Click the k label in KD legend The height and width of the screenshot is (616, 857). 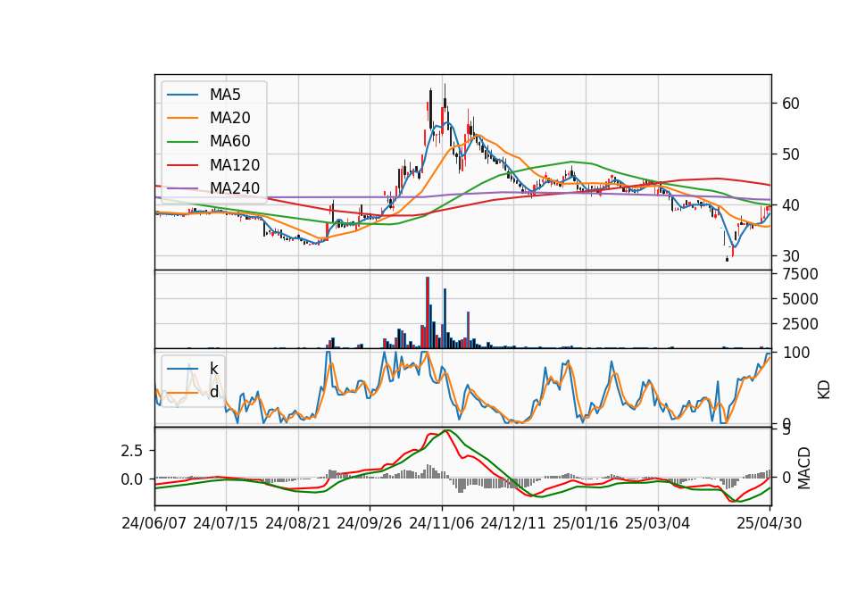point(213,369)
